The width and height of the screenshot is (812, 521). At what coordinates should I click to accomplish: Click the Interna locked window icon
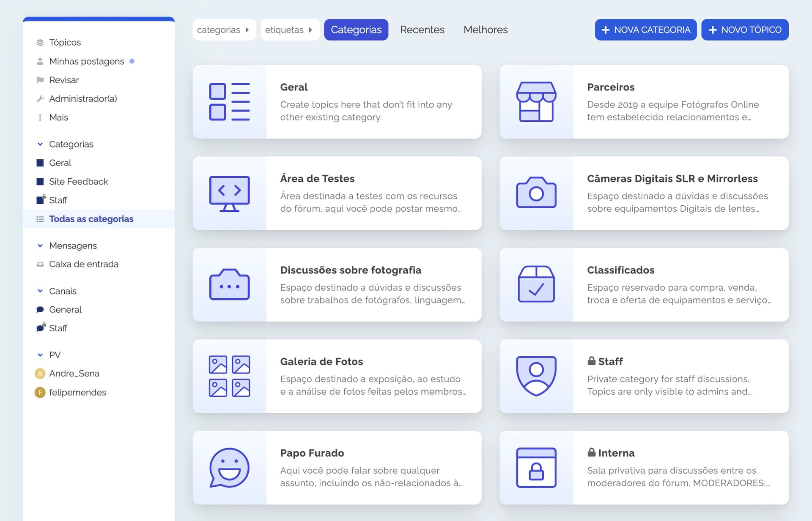pyautogui.click(x=536, y=468)
